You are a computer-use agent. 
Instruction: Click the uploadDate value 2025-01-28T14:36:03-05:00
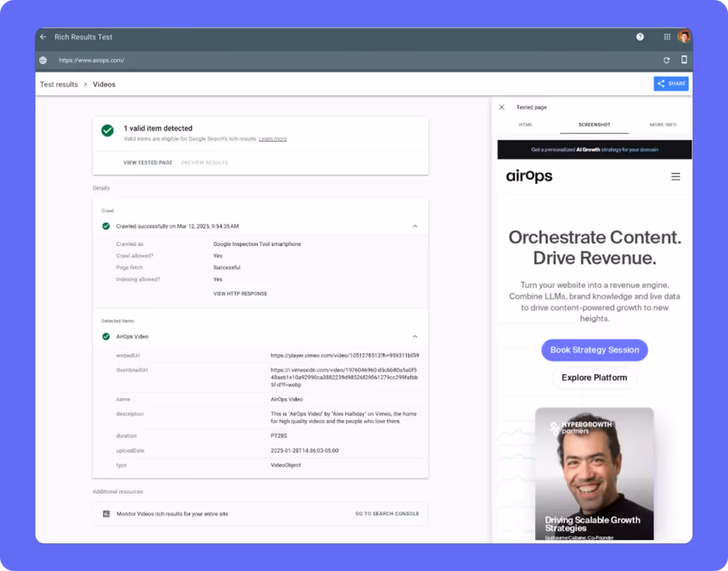point(305,451)
